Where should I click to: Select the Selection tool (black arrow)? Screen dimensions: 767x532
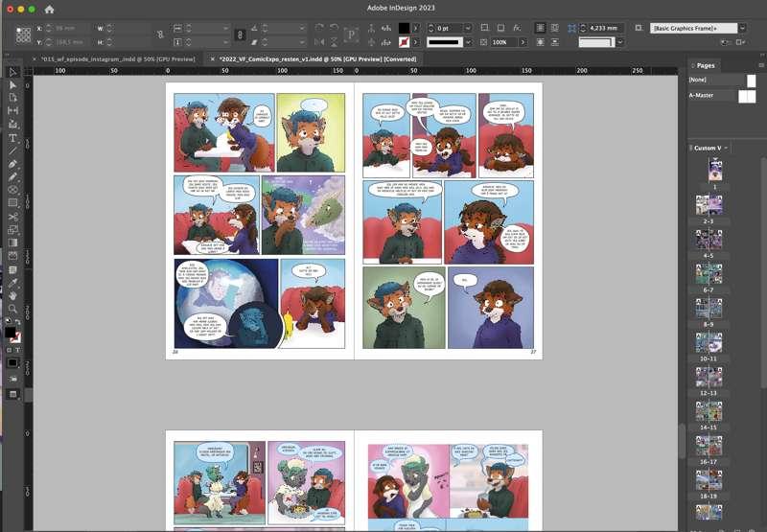point(12,72)
